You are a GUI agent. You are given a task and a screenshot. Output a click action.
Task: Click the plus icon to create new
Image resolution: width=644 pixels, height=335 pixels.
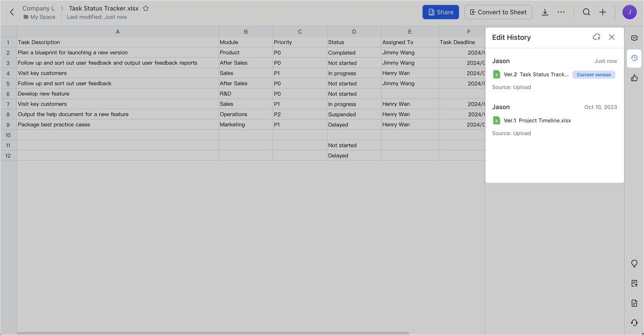click(603, 12)
